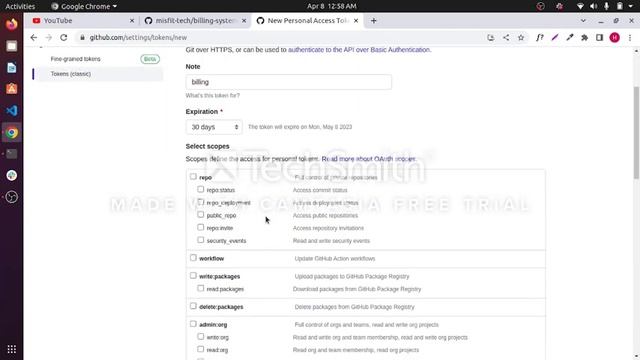Bookmark this page with the star
This screenshot has width=640, height=360.
[x=521, y=38]
